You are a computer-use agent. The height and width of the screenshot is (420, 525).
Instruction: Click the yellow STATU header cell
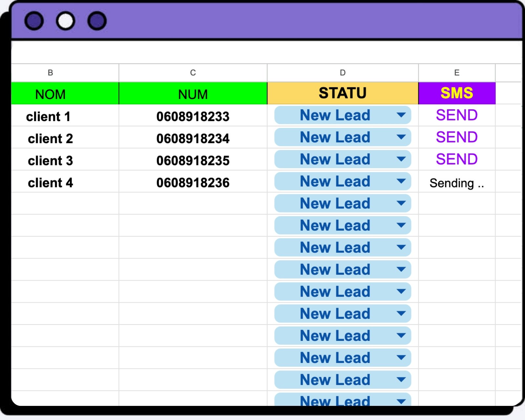(343, 93)
